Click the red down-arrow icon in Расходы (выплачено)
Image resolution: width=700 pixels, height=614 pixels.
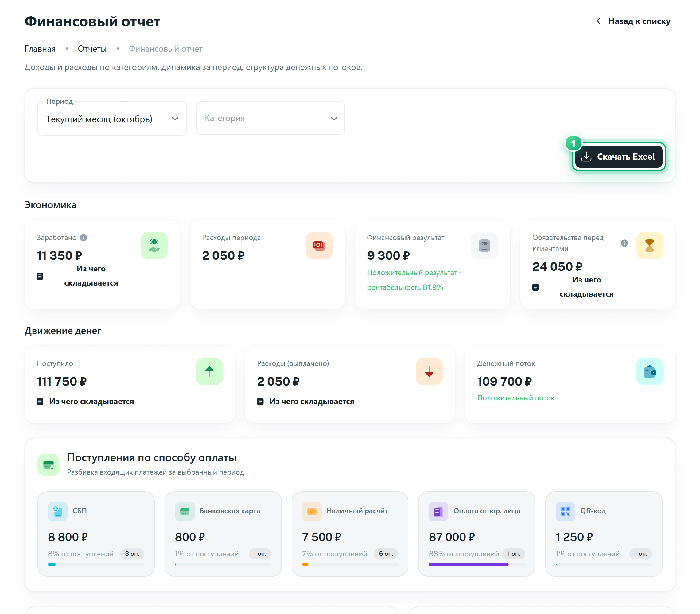[429, 371]
